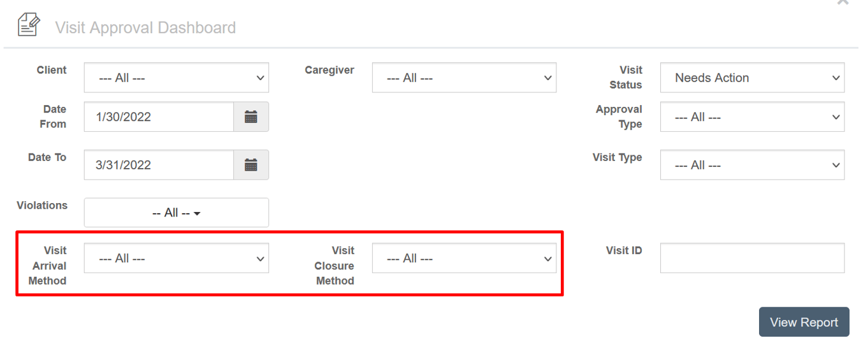This screenshot has width=868, height=345.
Task: Click the Visit ID label
Action: (x=624, y=251)
